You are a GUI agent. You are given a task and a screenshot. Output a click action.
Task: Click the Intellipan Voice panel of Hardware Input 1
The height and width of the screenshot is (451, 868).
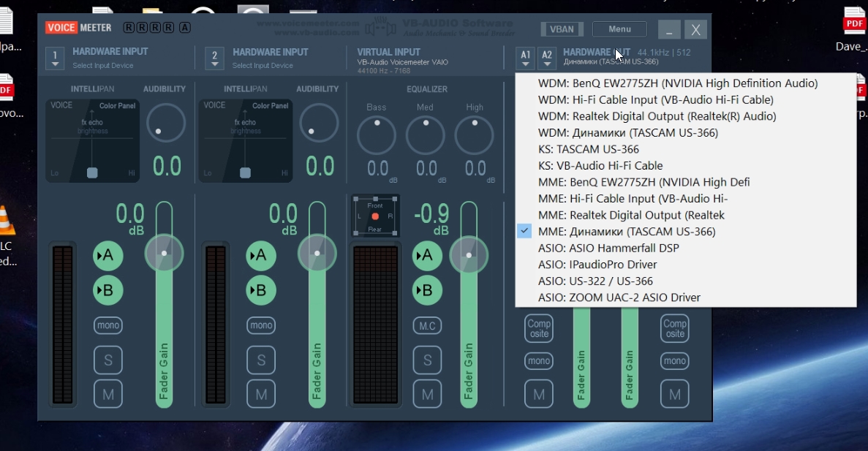pos(92,140)
